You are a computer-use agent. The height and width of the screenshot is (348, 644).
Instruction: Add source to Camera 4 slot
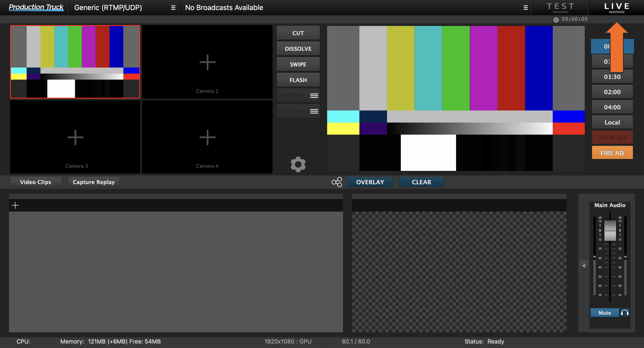tap(207, 137)
